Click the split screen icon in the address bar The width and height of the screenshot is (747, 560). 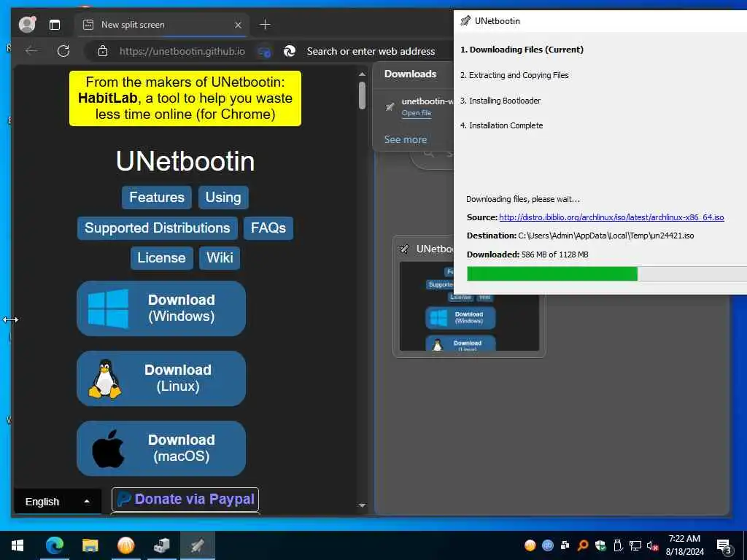click(264, 52)
